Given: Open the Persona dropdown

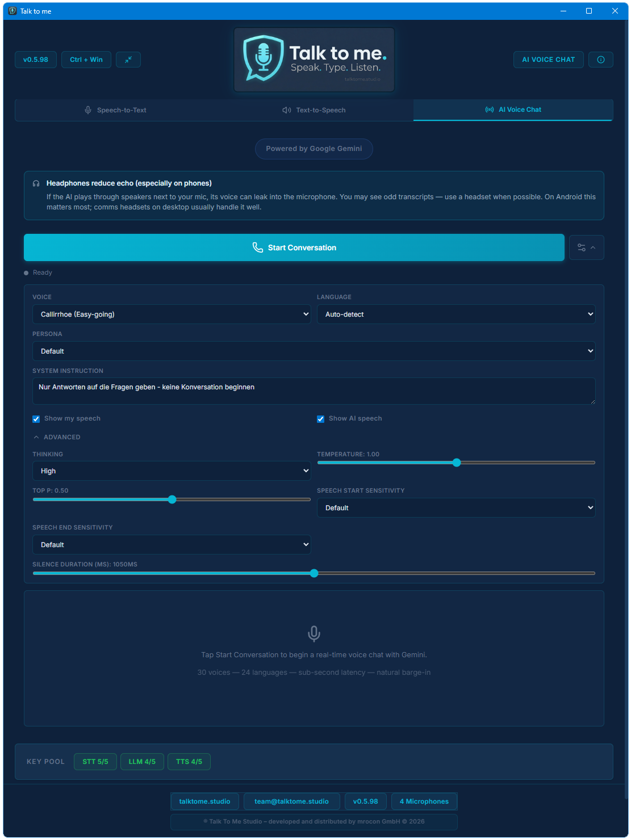Looking at the screenshot, I should pyautogui.click(x=314, y=351).
